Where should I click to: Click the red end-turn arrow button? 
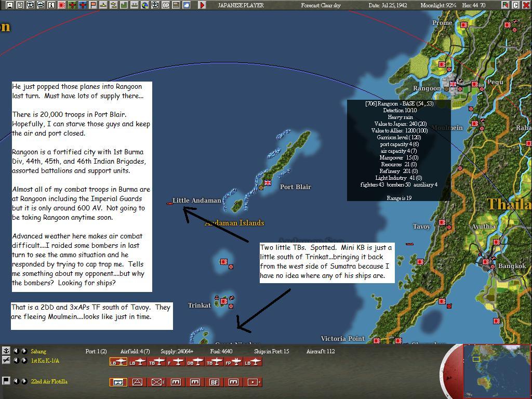(x=202, y=5)
